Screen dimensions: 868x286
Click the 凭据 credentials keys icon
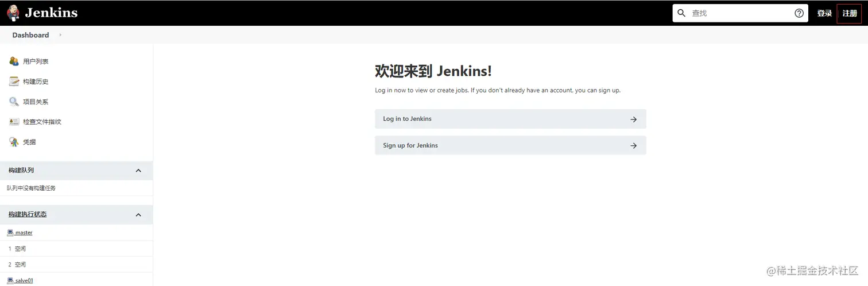[x=14, y=141]
